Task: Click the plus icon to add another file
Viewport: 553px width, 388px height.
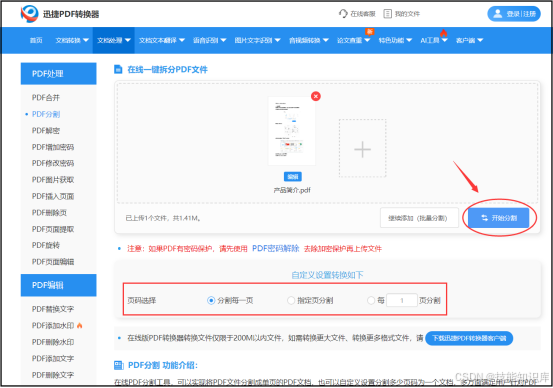Action: click(363, 149)
